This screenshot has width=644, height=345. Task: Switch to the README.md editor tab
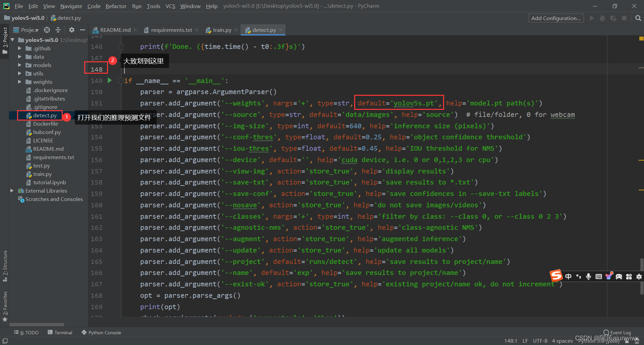(115, 30)
